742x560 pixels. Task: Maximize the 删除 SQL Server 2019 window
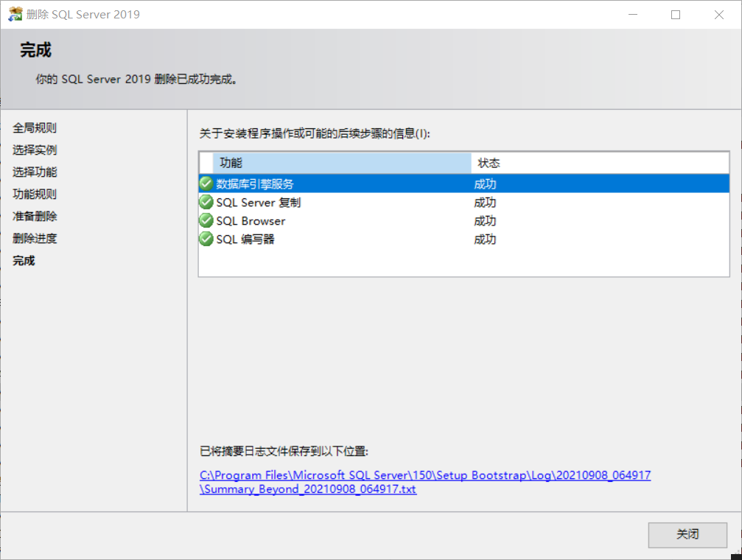pos(676,15)
